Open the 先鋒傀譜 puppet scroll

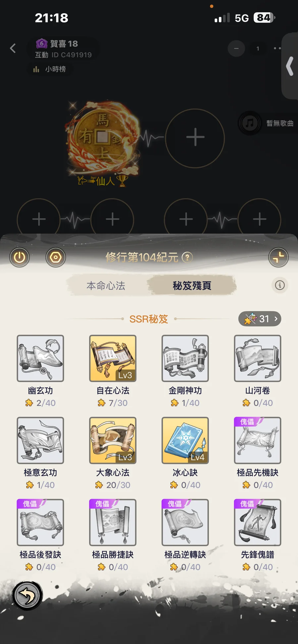click(x=258, y=522)
